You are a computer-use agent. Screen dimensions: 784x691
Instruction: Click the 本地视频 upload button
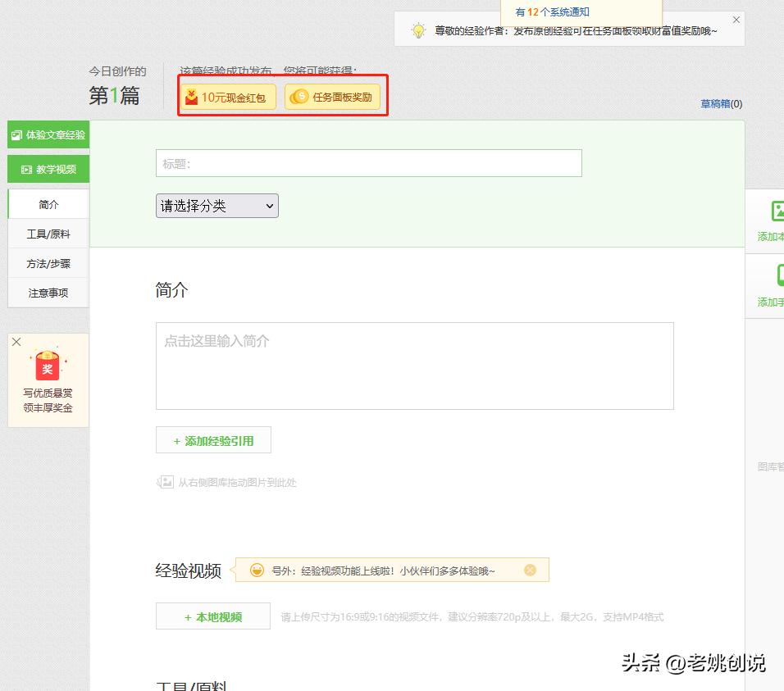(213, 616)
